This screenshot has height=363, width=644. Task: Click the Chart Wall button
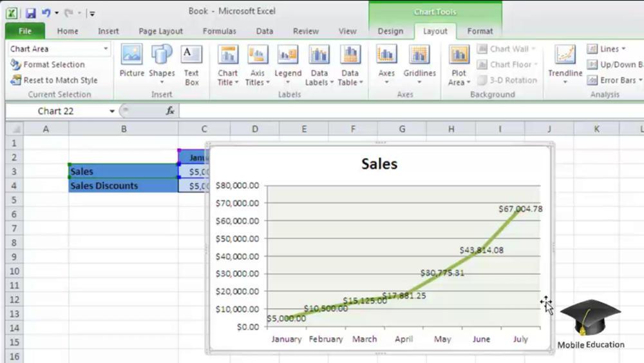[507, 49]
